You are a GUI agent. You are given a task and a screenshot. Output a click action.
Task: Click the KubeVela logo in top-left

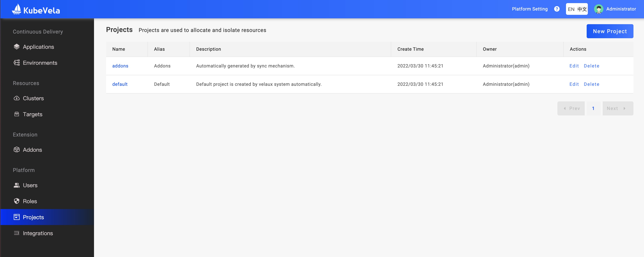click(x=36, y=9)
